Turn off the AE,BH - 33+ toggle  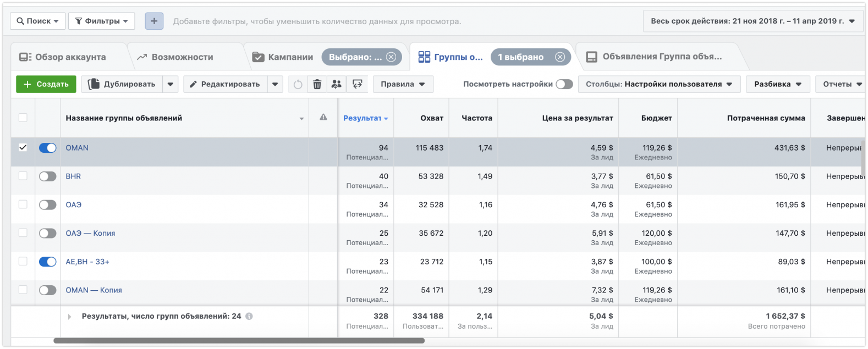tap(48, 262)
